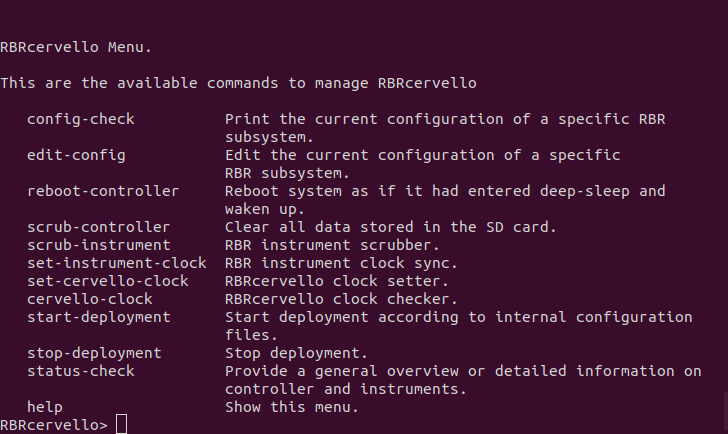The height and width of the screenshot is (434, 728).
Task: Click the scrub-controller command text
Action: pyautogui.click(x=98, y=227)
